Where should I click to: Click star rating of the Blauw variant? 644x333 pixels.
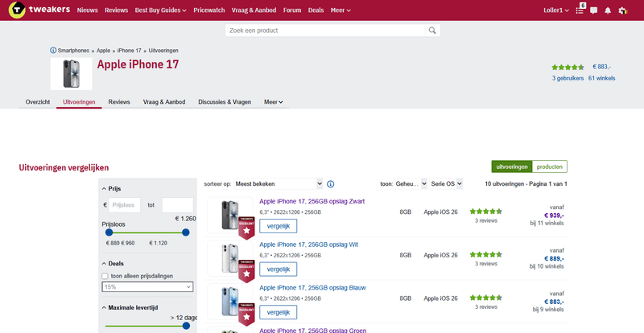click(x=486, y=298)
